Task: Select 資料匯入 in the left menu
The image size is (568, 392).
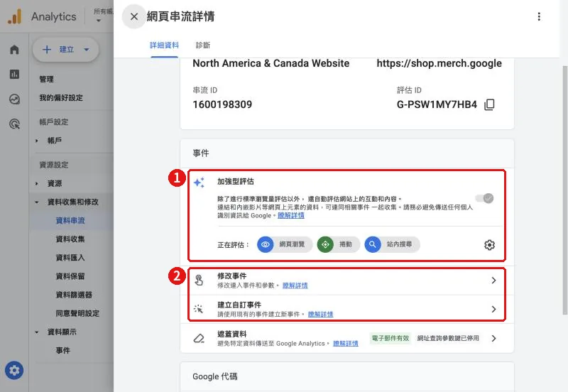Action: (70, 258)
